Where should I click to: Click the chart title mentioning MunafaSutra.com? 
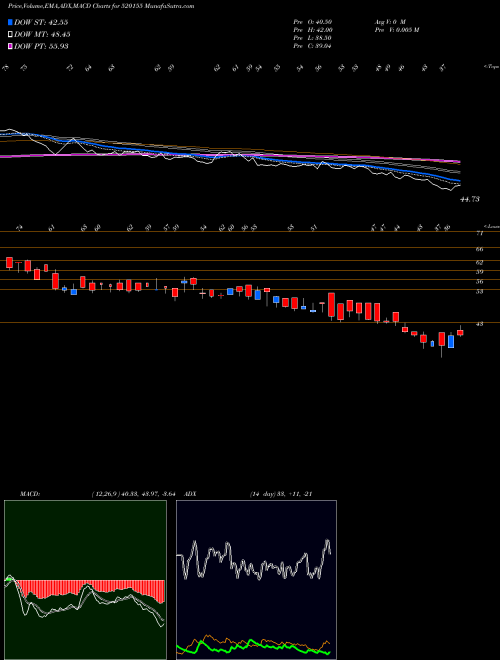(x=101, y=7)
